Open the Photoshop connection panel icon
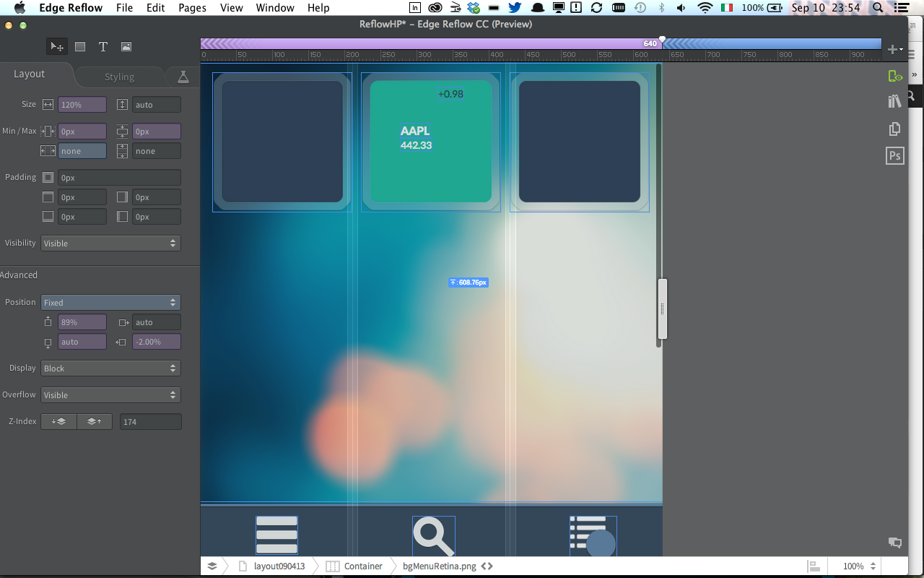The width and height of the screenshot is (924, 578). click(x=895, y=155)
